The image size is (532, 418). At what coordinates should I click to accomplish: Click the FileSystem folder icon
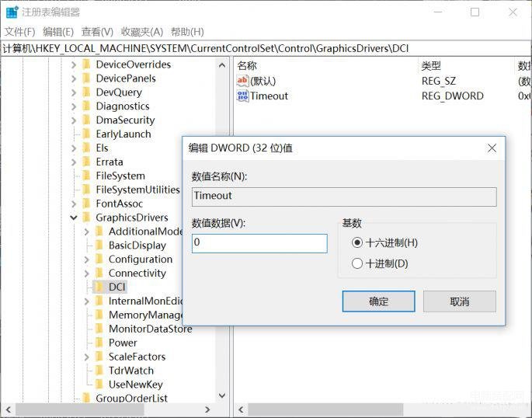tap(86, 176)
